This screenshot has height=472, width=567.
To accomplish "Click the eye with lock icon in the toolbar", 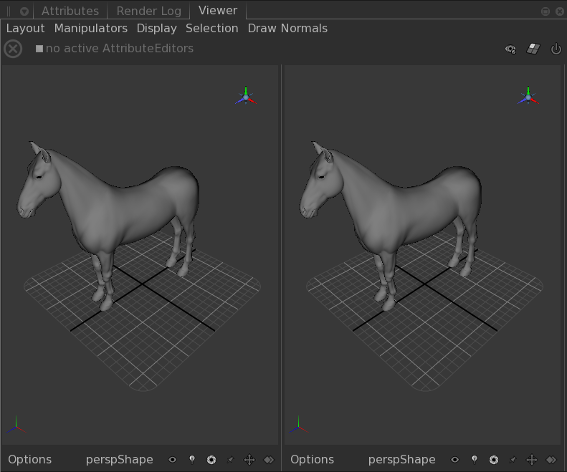I will pyautogui.click(x=510, y=49).
